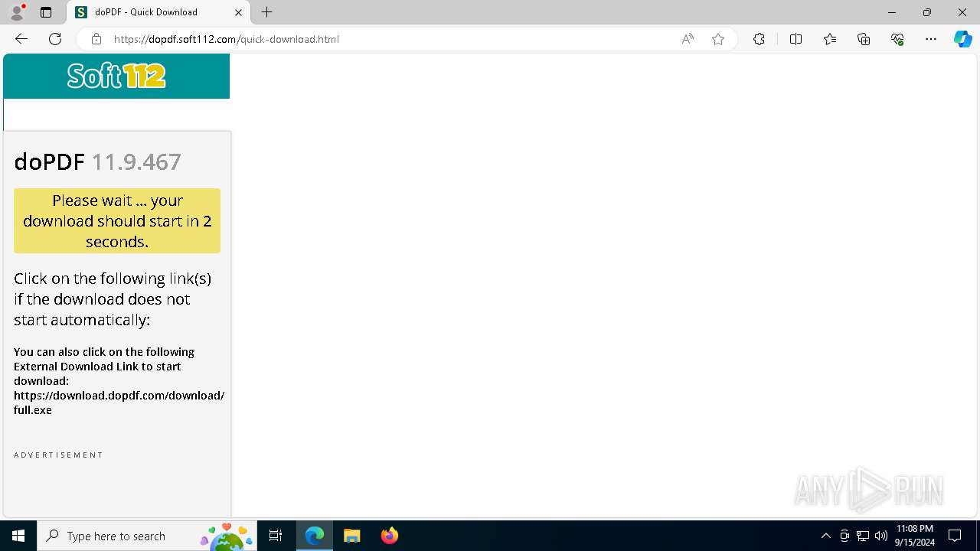The image size is (980, 551).
Task: Open Microsoft Edge from taskbar
Action: point(315,536)
